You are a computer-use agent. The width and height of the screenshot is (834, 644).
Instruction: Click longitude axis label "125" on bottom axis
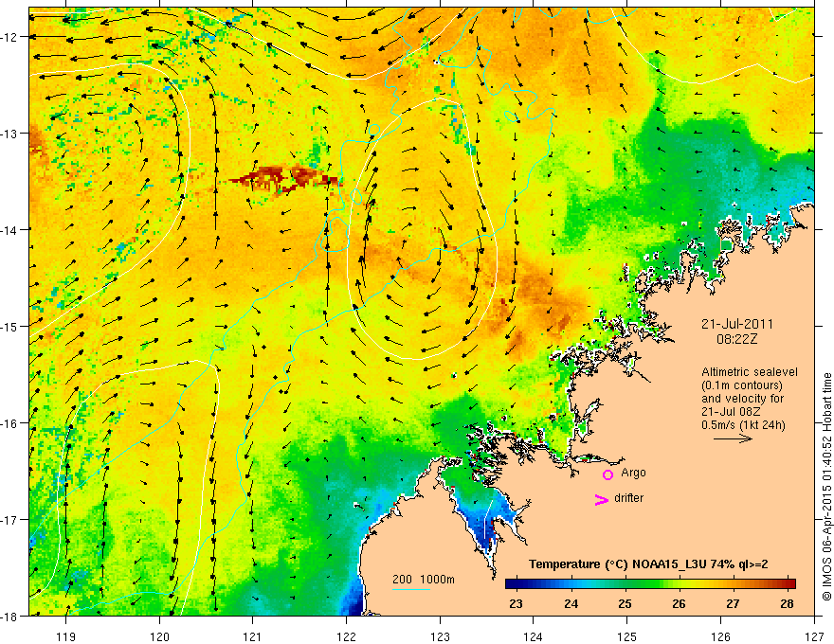click(626, 636)
